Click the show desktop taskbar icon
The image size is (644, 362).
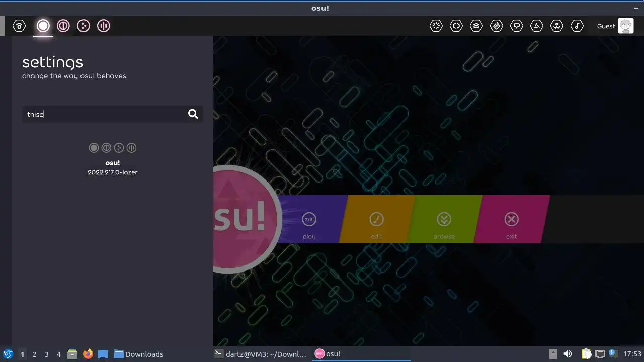click(103, 354)
